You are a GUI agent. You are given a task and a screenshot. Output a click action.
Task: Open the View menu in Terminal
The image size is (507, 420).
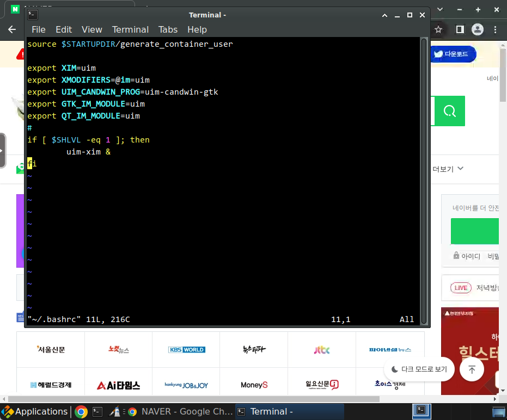pos(92,29)
